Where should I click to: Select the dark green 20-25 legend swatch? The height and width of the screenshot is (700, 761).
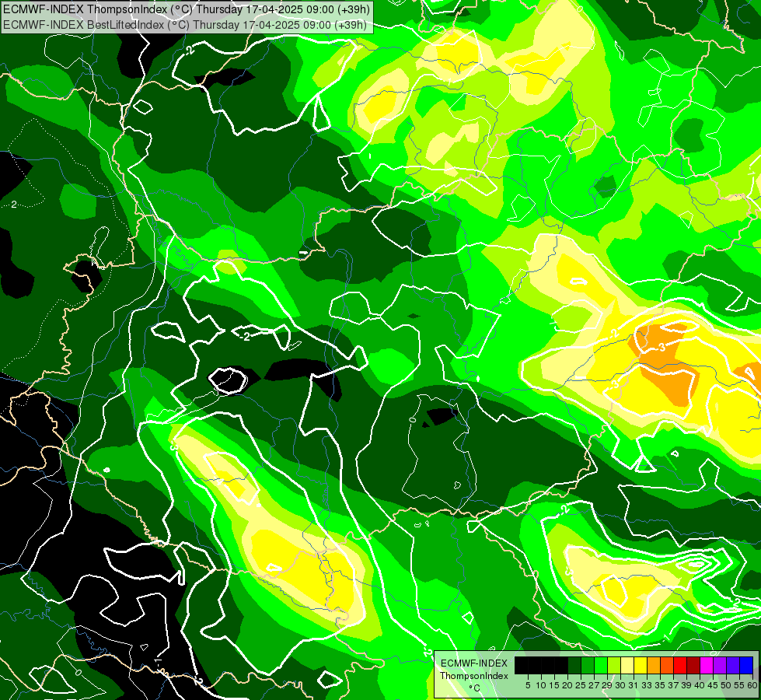click(x=574, y=666)
